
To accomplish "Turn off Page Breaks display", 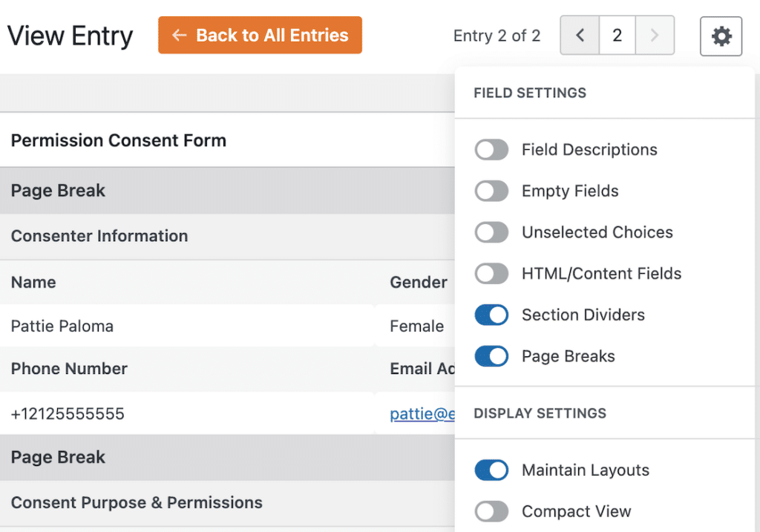I will pos(491,356).
